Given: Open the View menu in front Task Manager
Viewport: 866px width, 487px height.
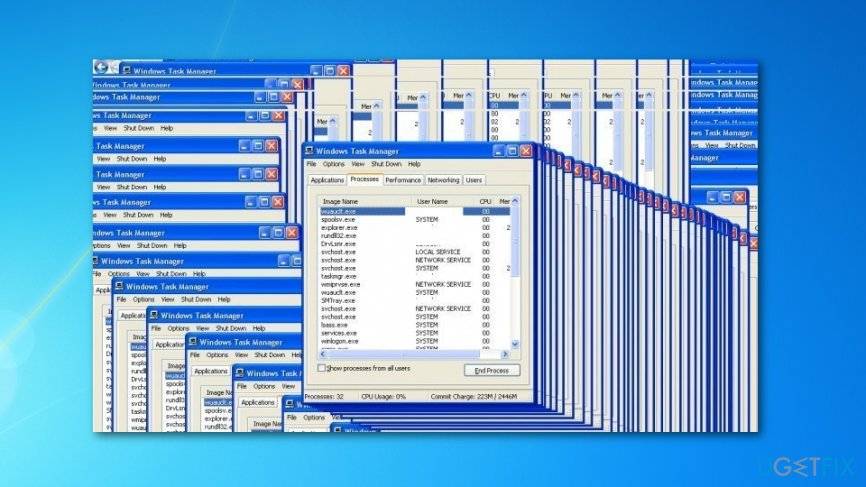Looking at the screenshot, I should [x=358, y=164].
